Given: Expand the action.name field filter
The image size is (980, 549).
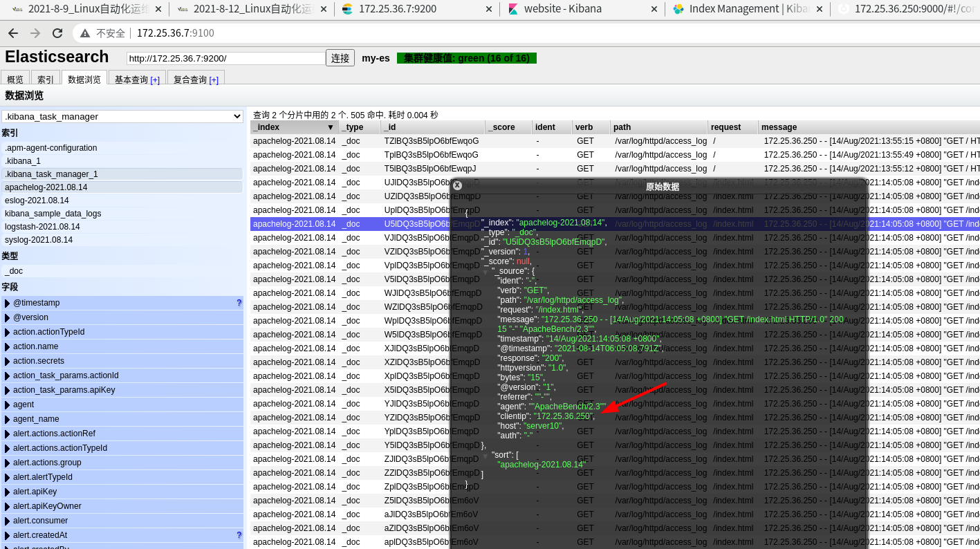Looking at the screenshot, I should 8,346.
